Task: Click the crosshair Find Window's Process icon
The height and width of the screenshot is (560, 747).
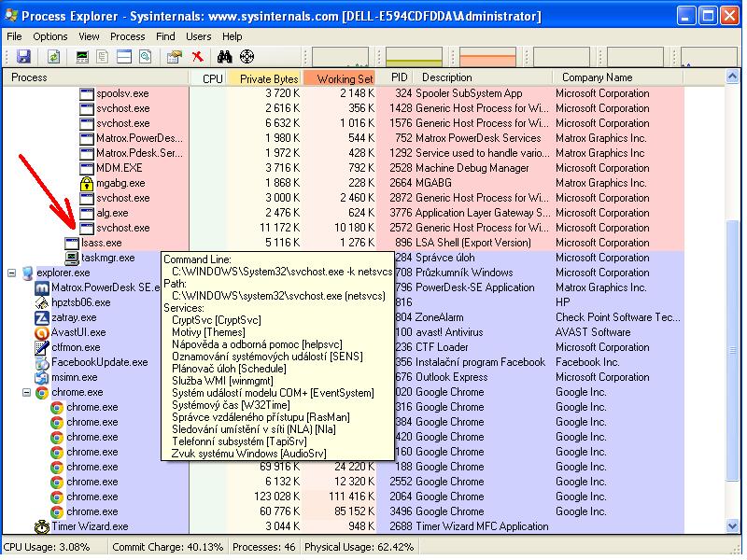Action: [x=247, y=57]
